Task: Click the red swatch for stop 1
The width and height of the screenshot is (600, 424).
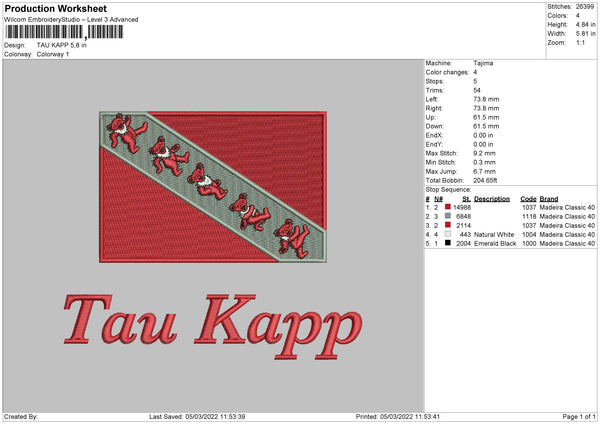Action: point(448,207)
